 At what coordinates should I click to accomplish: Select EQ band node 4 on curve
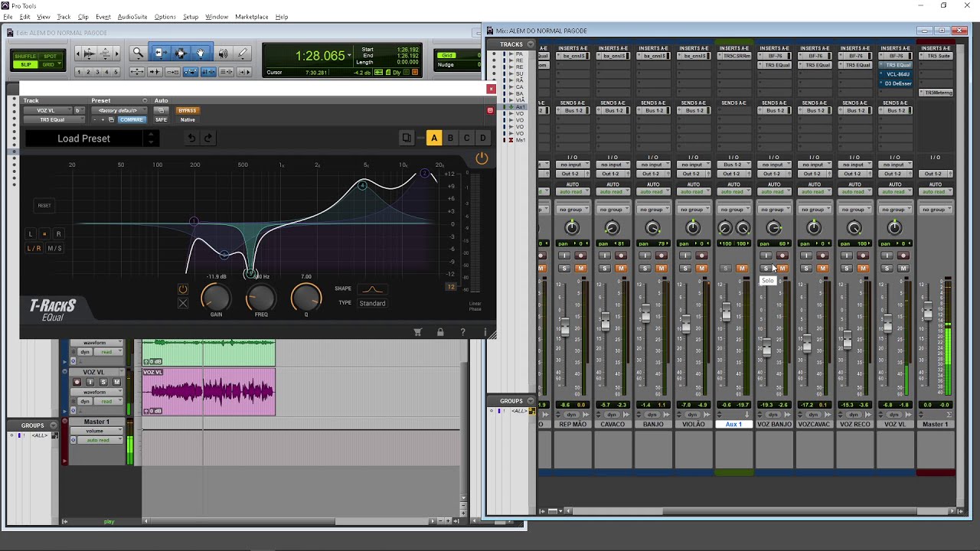pyautogui.click(x=363, y=184)
